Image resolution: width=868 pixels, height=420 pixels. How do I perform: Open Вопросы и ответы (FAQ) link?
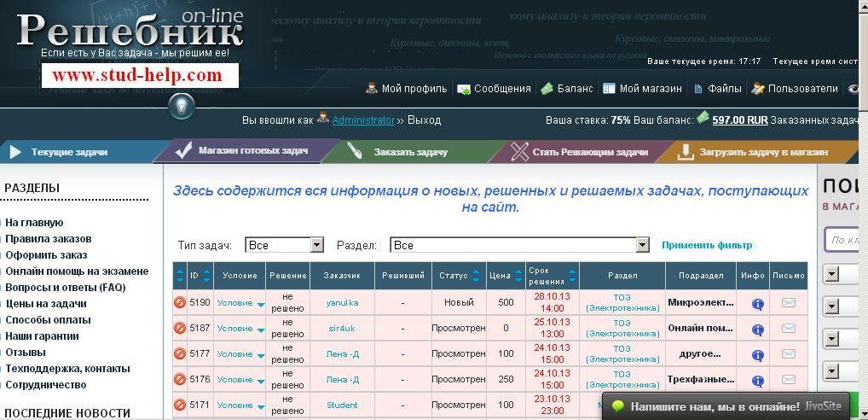coord(66,288)
